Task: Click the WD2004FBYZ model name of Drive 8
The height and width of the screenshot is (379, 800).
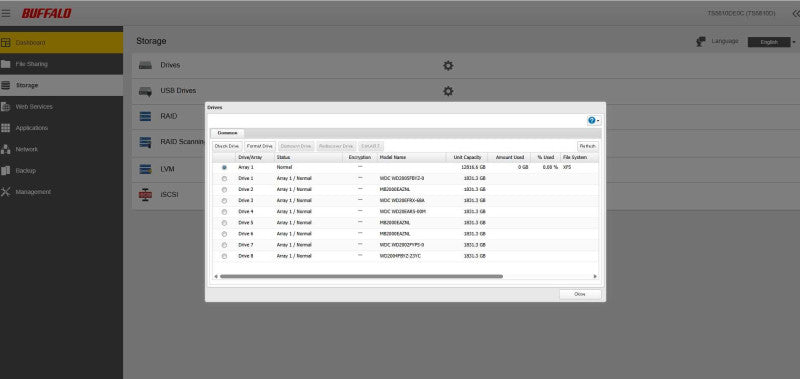Action: (400, 256)
